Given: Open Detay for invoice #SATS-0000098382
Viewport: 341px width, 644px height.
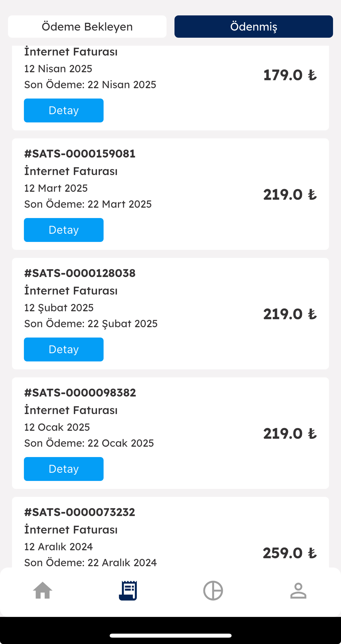Looking at the screenshot, I should pyautogui.click(x=64, y=469).
